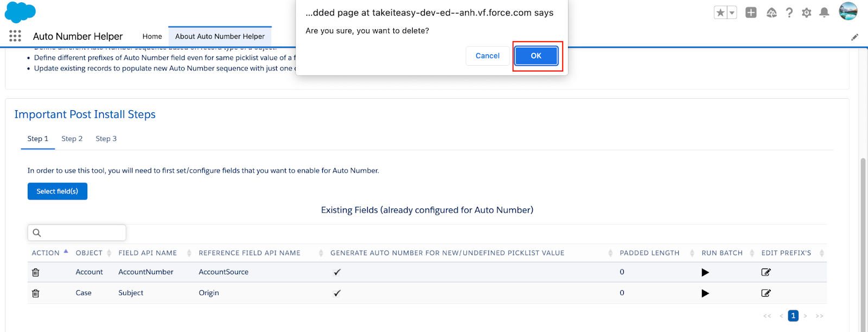Sort by Run Batch column
The height and width of the screenshot is (332, 868).
(727, 253)
